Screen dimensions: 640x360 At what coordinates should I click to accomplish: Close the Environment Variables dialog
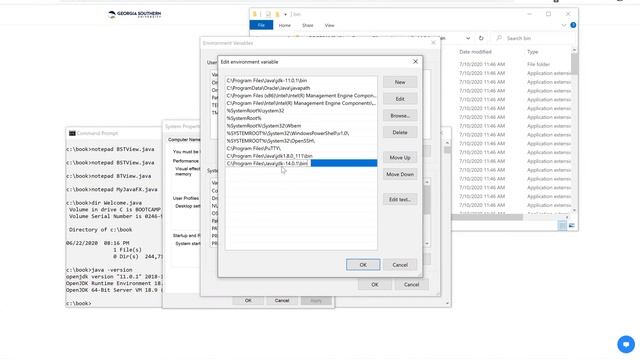point(433,43)
